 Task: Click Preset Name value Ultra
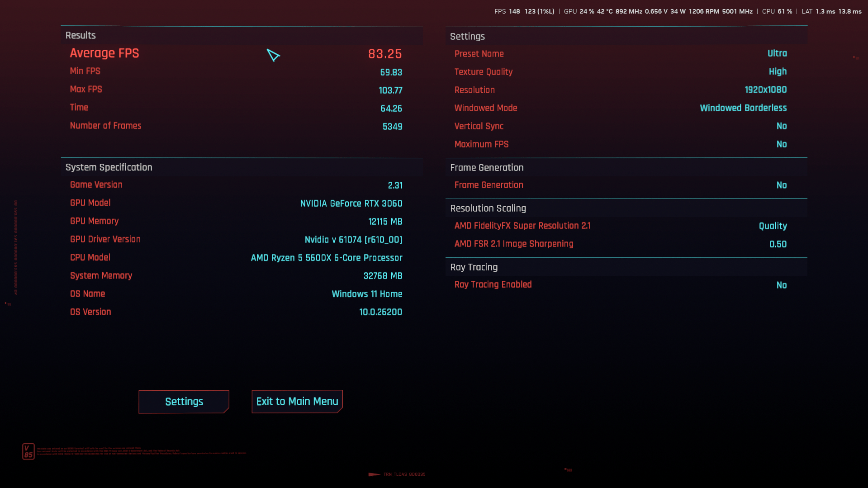[777, 53]
